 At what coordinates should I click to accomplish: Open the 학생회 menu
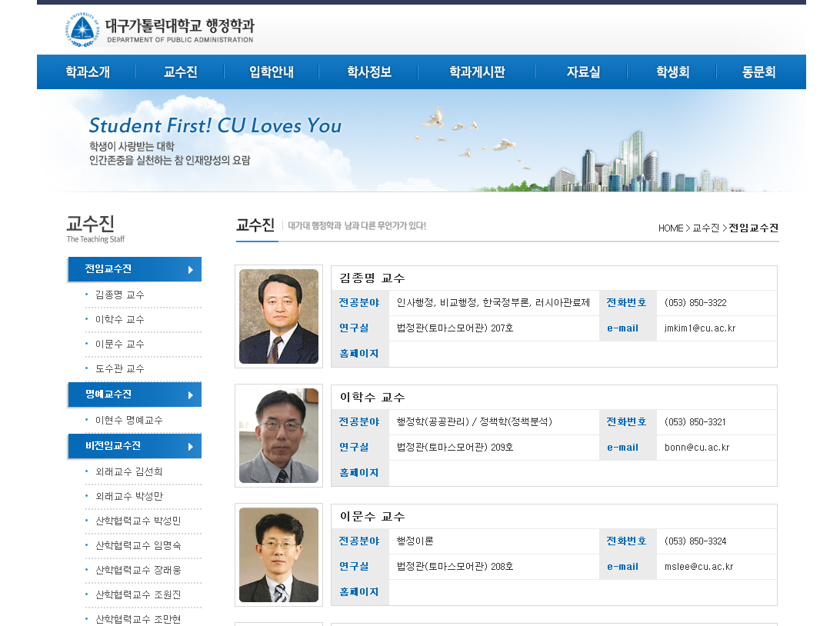tap(673, 72)
